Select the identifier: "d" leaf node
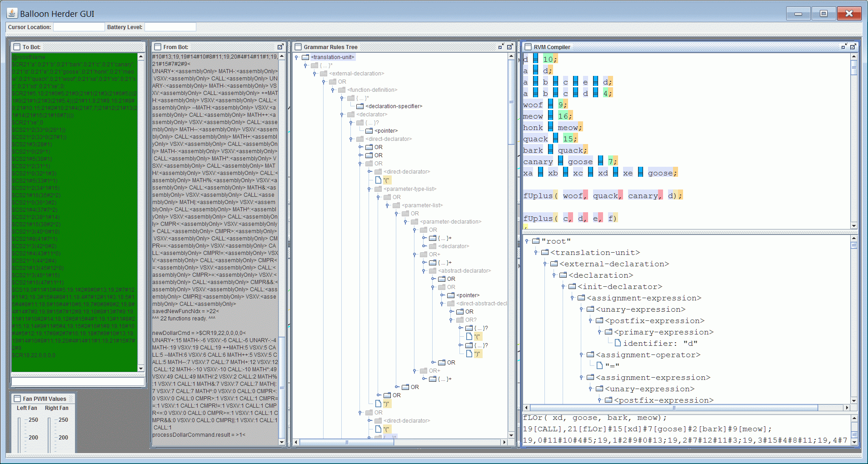This screenshot has width=868, height=464. point(659,344)
